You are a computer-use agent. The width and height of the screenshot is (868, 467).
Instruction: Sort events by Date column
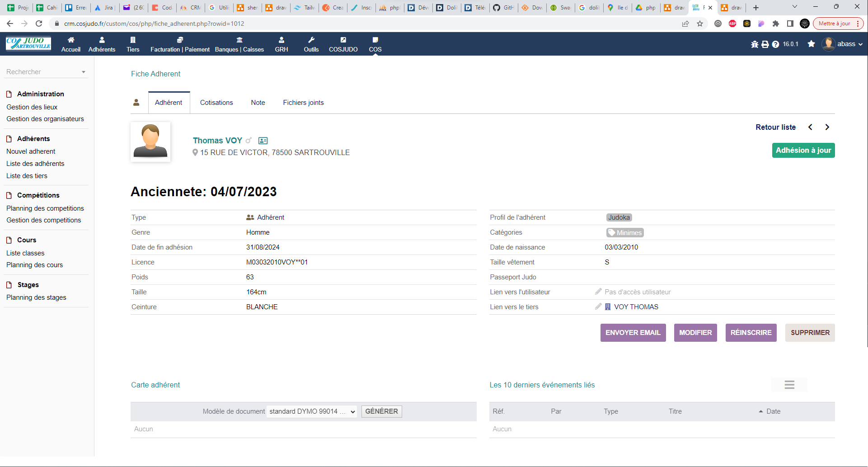773,411
